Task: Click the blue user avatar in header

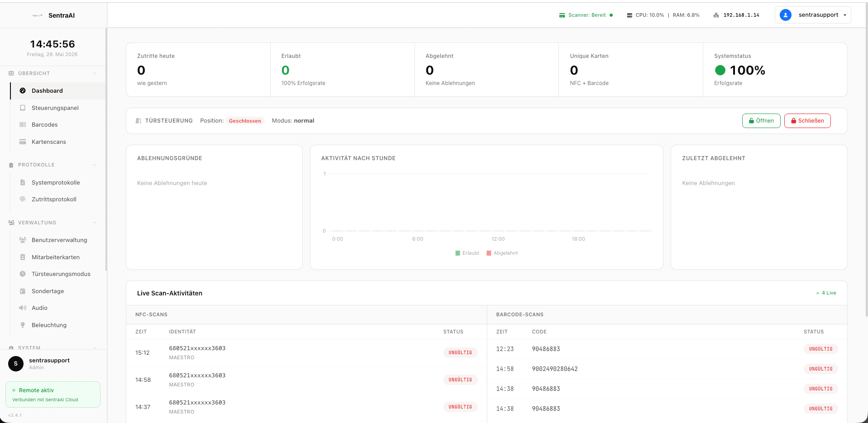Action: tap(786, 15)
